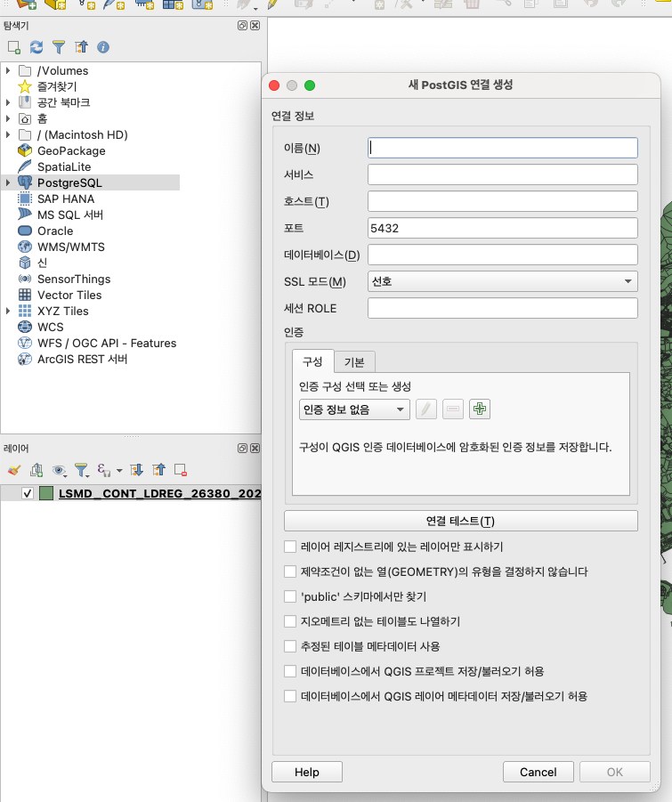The height and width of the screenshot is (802, 672).
Task: Enable 'public' 스키마에서만 찾기
Action: (x=290, y=596)
